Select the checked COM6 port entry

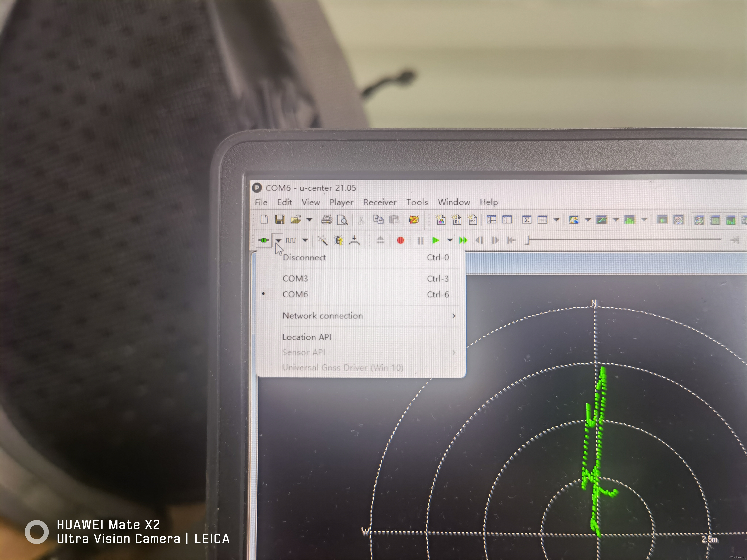click(x=361, y=294)
